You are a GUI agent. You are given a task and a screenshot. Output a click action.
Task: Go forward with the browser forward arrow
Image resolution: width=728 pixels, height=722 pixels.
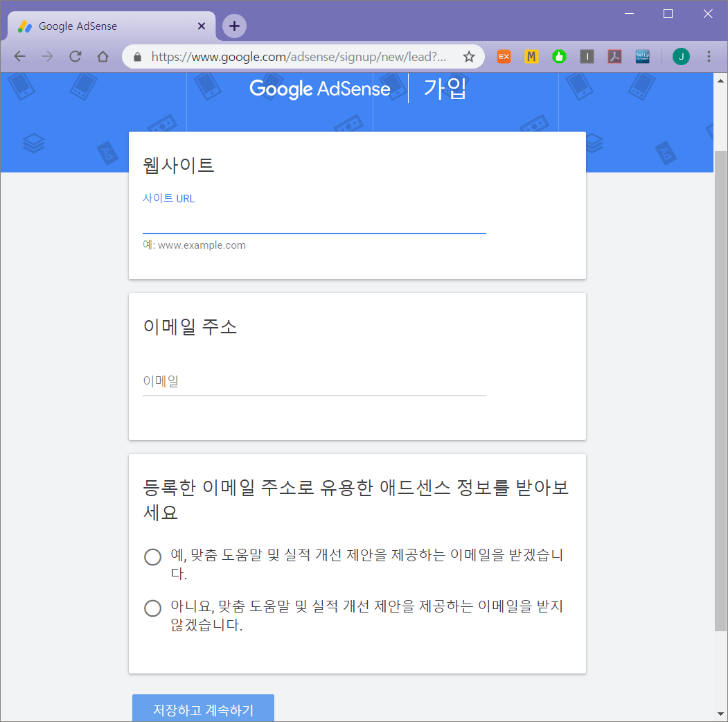click(x=47, y=57)
